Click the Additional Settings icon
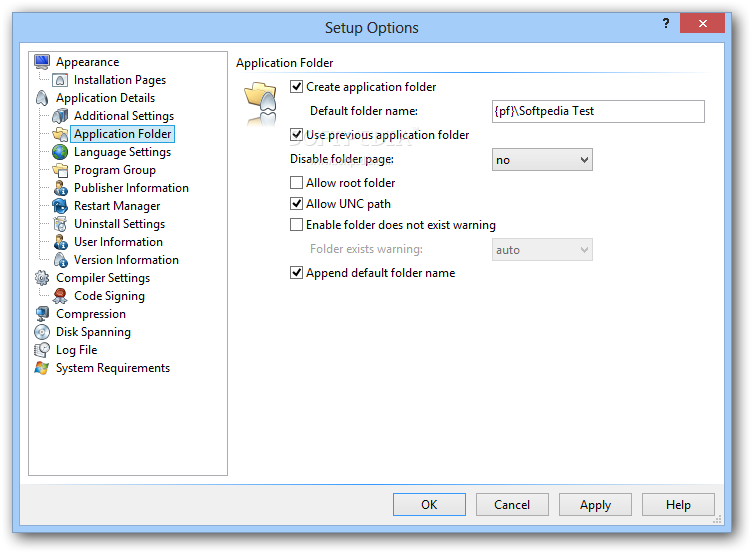The image size is (752, 553). click(60, 116)
